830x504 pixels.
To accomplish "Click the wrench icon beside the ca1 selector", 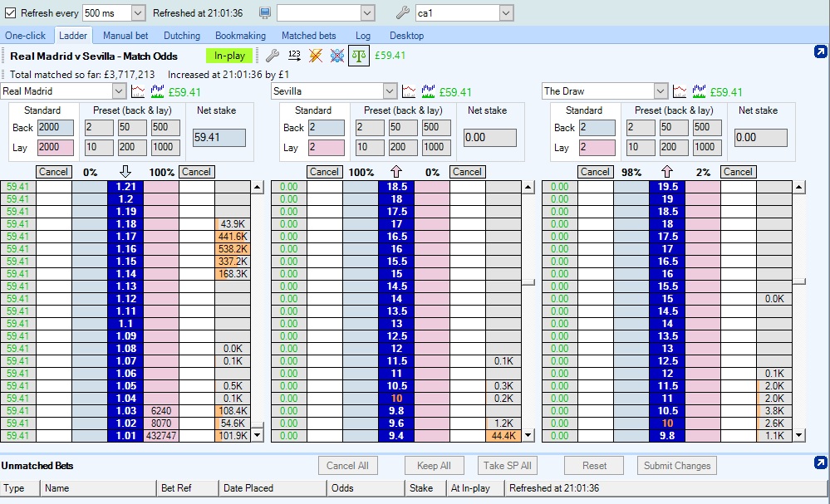I will 403,12.
